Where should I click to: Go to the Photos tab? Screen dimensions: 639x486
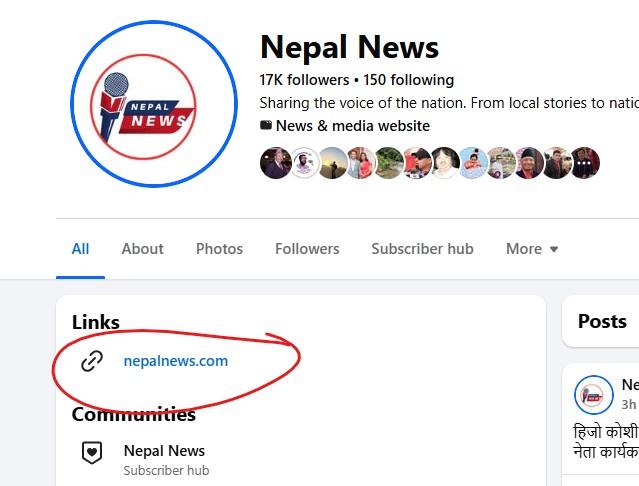tap(219, 249)
